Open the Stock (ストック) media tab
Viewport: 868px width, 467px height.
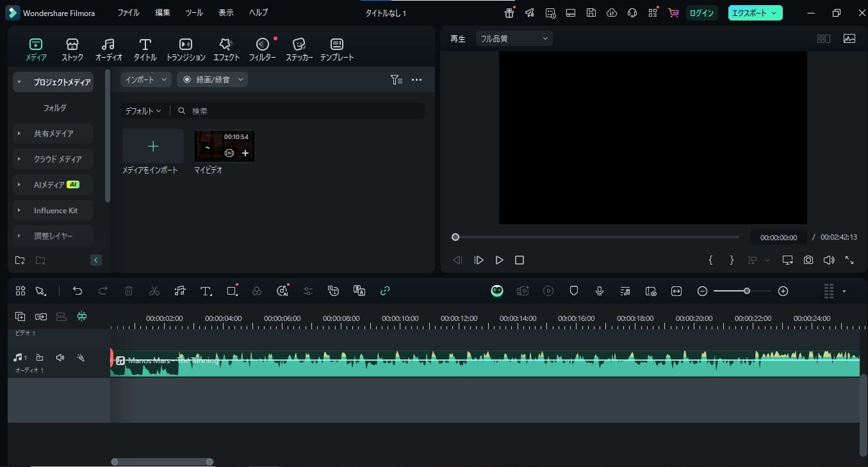pyautogui.click(x=72, y=49)
